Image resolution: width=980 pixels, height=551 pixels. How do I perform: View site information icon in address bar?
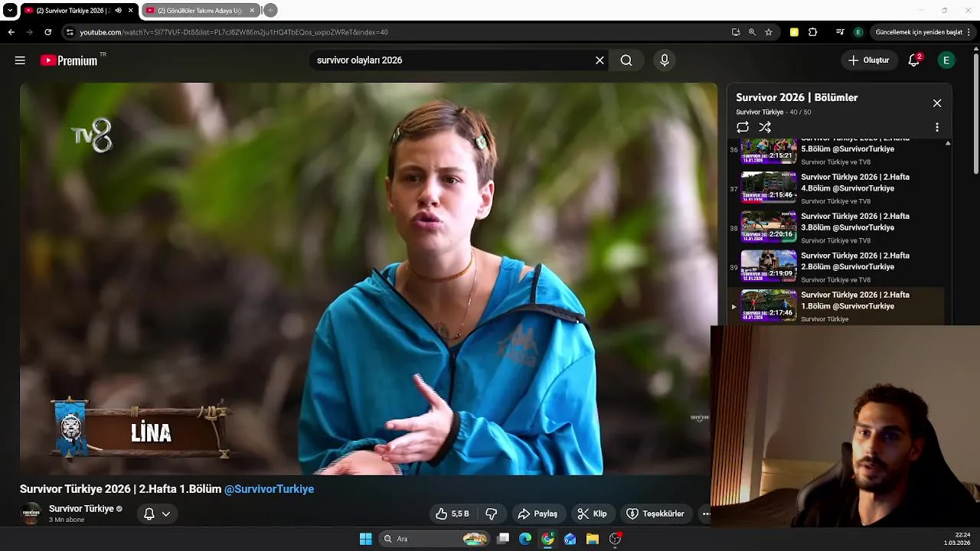pos(70,32)
